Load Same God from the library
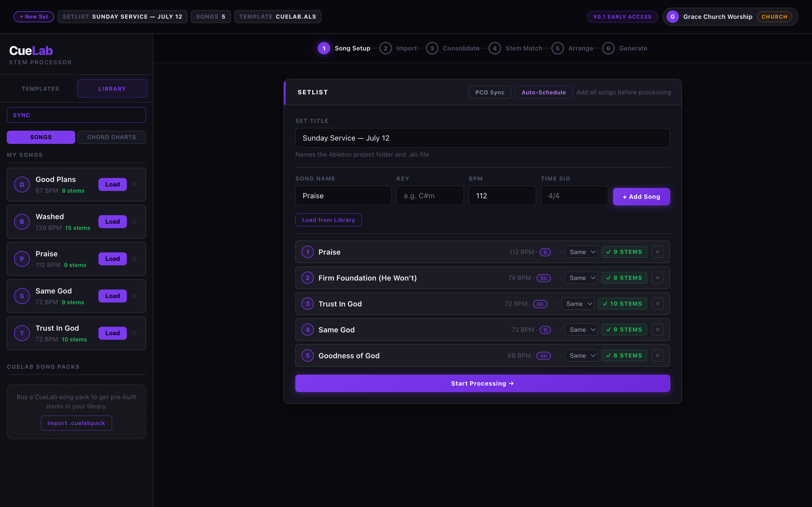812x507 pixels. pos(112,296)
